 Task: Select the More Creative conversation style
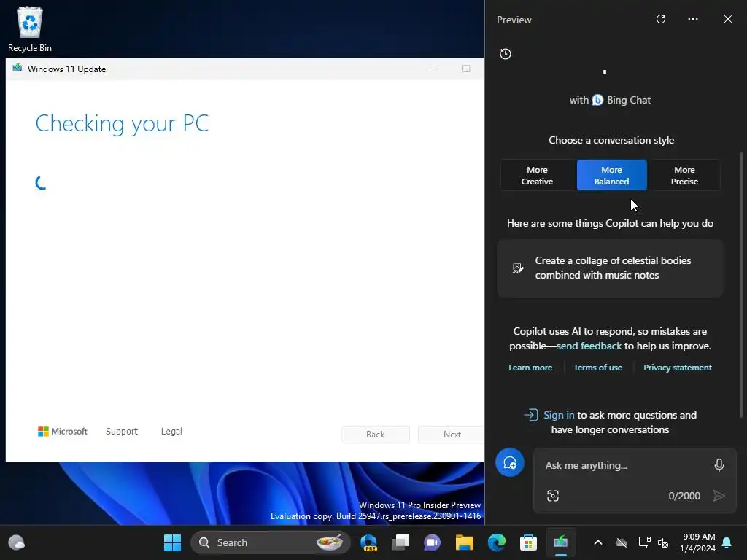537,175
